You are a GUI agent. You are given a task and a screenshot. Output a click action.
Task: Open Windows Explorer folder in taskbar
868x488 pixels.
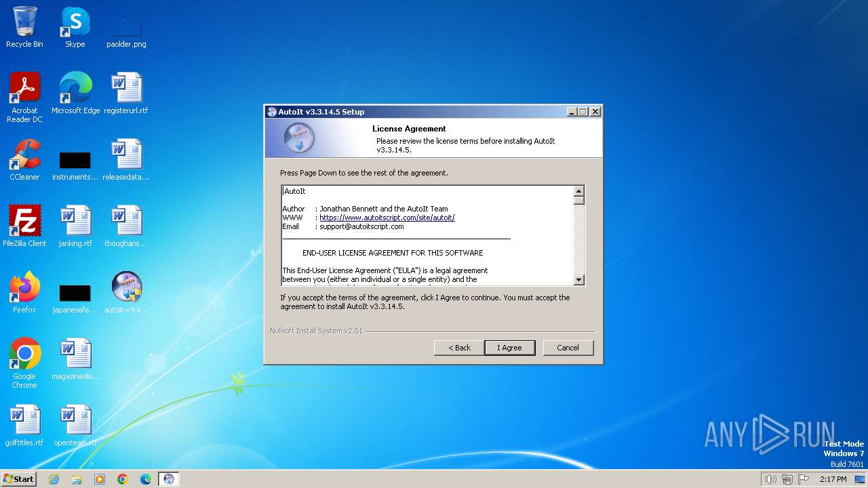coord(77,479)
